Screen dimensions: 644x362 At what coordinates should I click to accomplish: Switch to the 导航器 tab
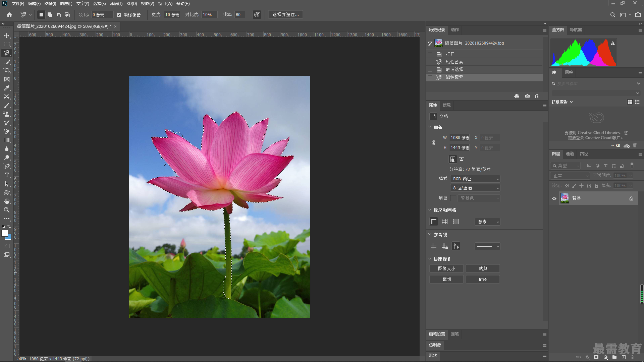[x=576, y=29]
